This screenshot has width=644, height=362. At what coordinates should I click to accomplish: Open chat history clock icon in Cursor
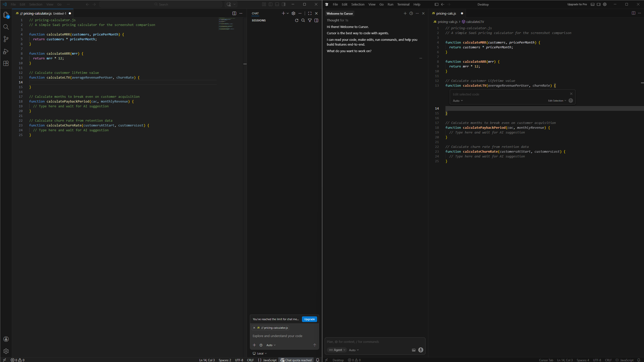coord(411,13)
